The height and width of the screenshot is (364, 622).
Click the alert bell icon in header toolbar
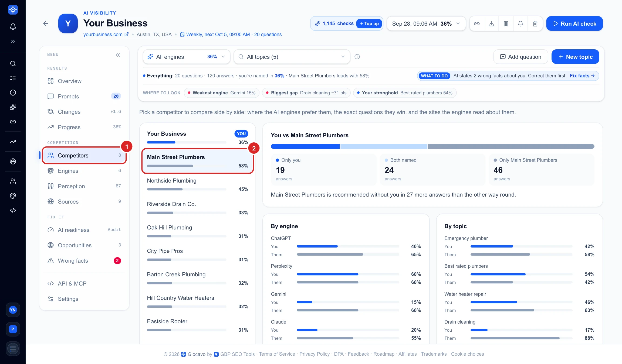point(520,23)
